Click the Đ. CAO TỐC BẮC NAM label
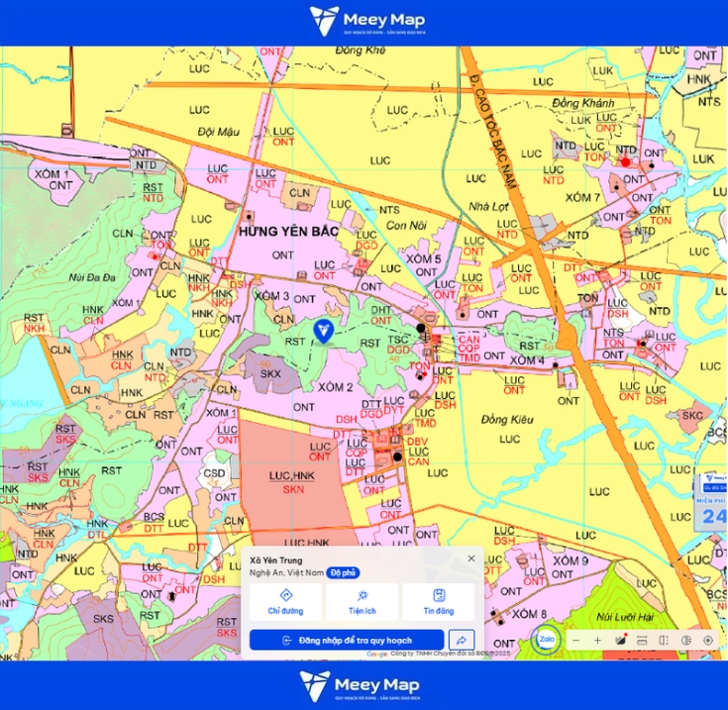The image size is (728, 710). (x=492, y=132)
